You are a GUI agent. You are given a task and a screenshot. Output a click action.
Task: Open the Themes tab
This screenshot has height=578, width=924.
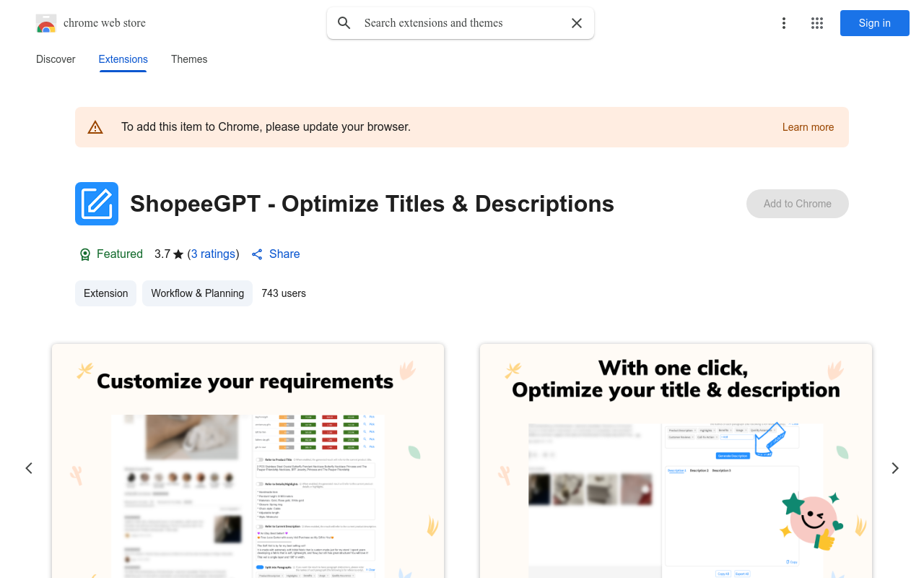189,59
